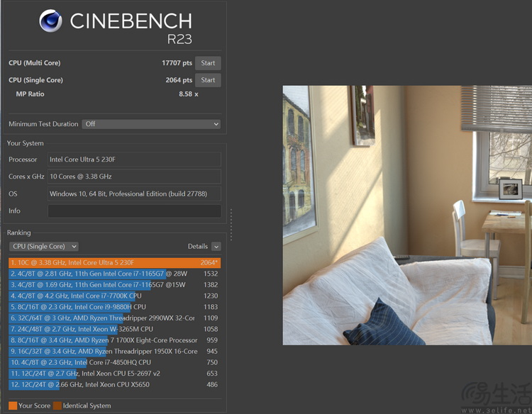Viewport: 532px width, 414px height.
Task: Select ranking row i7-1165G7 @15W
Action: [115, 285]
